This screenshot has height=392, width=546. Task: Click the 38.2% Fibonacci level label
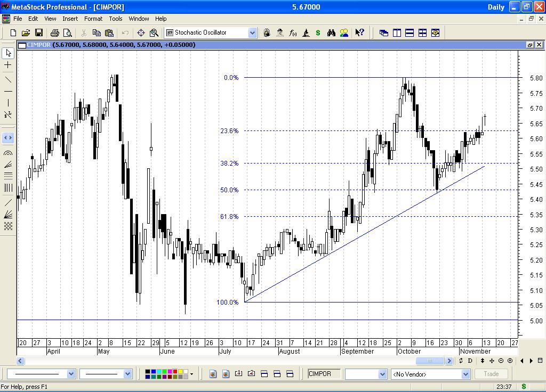coord(229,164)
